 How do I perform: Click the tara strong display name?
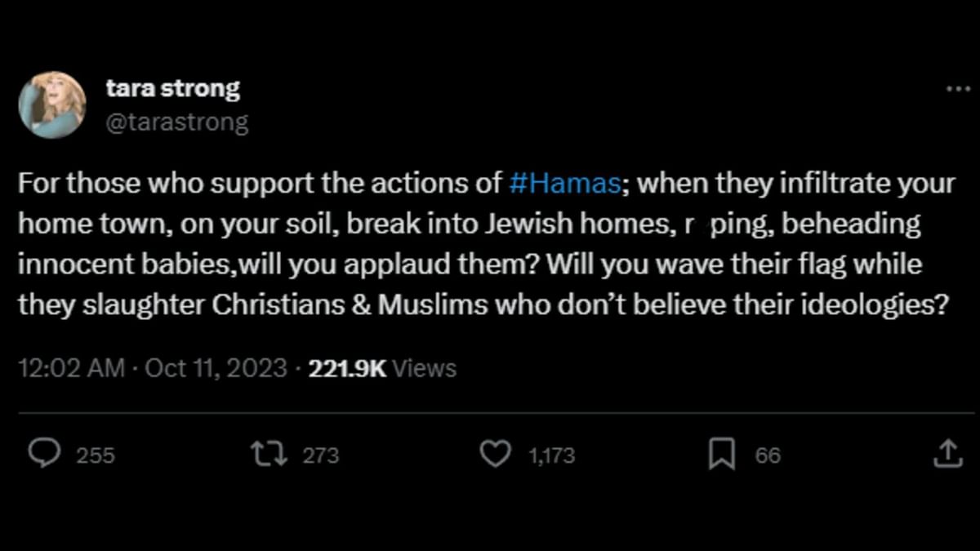[172, 88]
